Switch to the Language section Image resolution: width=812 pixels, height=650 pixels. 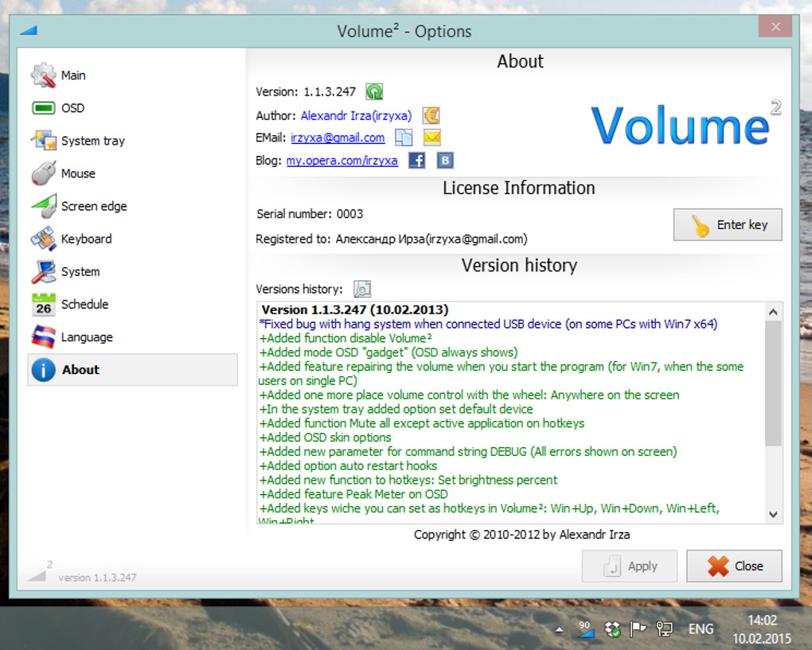133,337
